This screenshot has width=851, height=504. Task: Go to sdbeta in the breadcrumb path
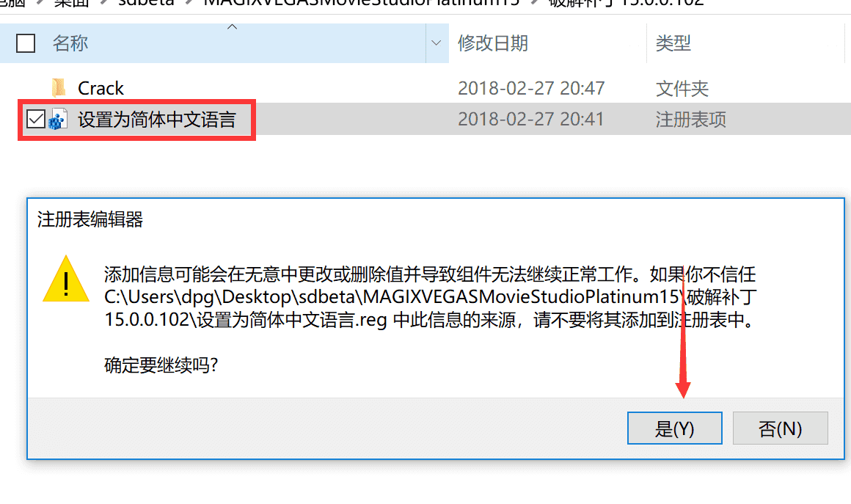[x=146, y=2]
